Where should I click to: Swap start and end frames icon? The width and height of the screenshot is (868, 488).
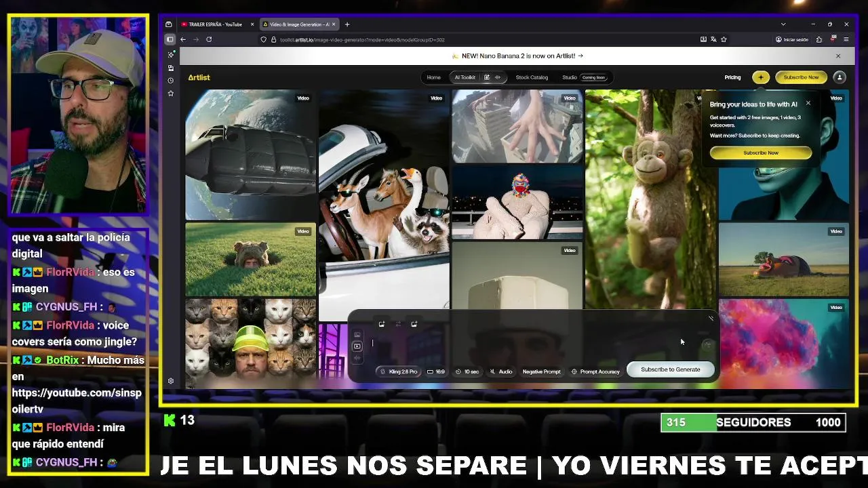point(398,324)
